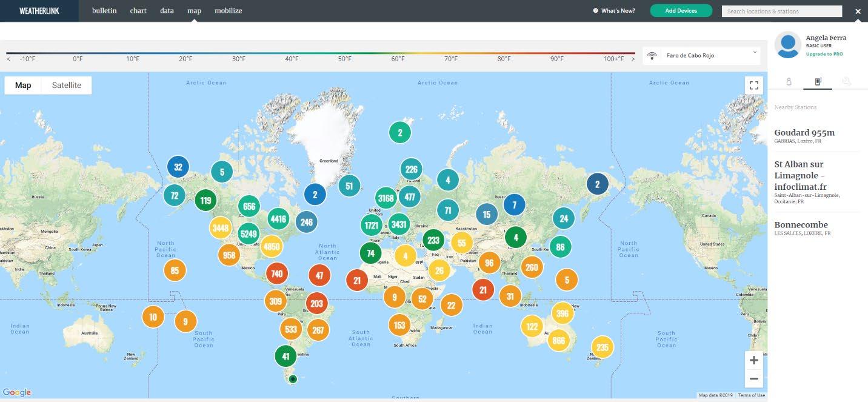Click the 740 station cluster marker
Viewport: 868px width, 402px height.
click(x=277, y=273)
